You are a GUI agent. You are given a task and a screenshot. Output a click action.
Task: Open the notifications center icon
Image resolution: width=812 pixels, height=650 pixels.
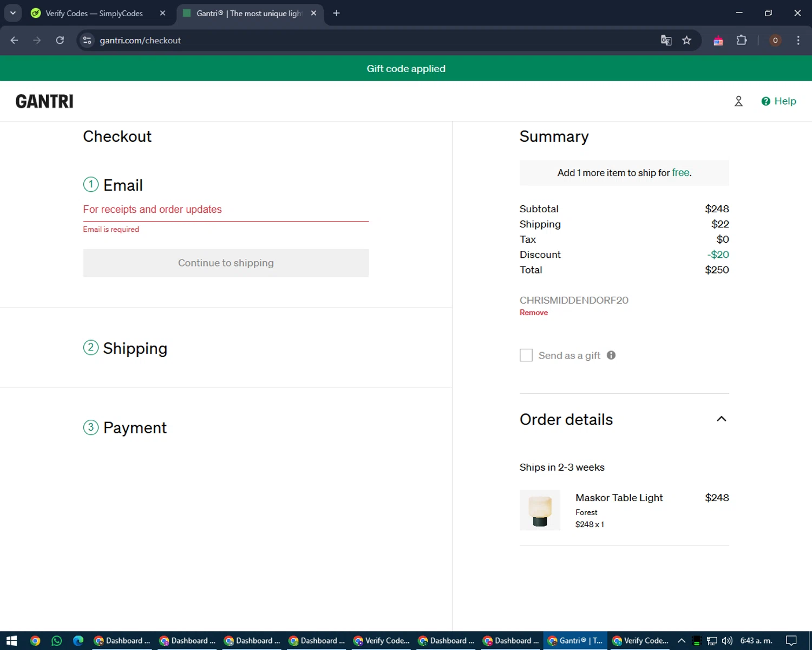pyautogui.click(x=791, y=641)
